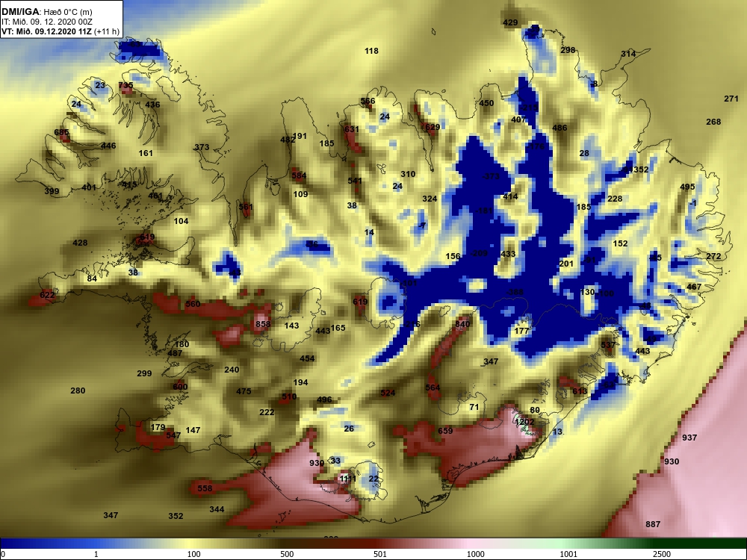Click the 'VT: Mið. 09.12.2020 11Z' valid time
Viewport: 747px width, 560px height.
(x=46, y=32)
